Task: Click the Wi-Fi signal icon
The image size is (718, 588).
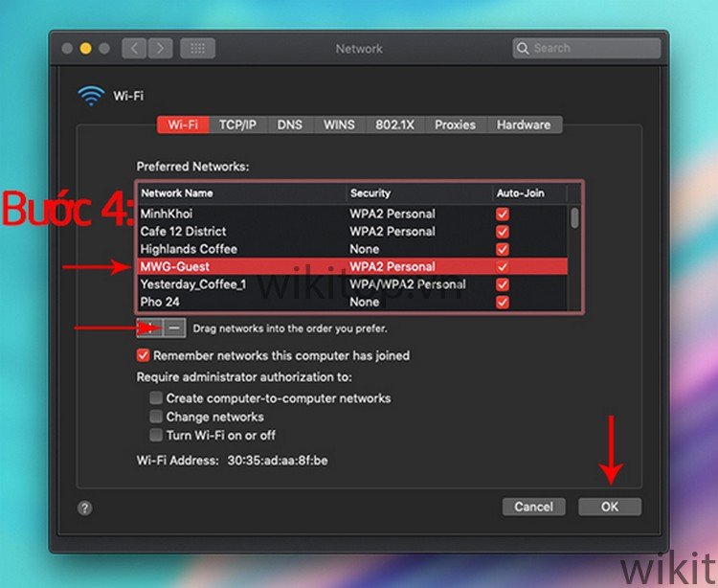Action: [91, 96]
